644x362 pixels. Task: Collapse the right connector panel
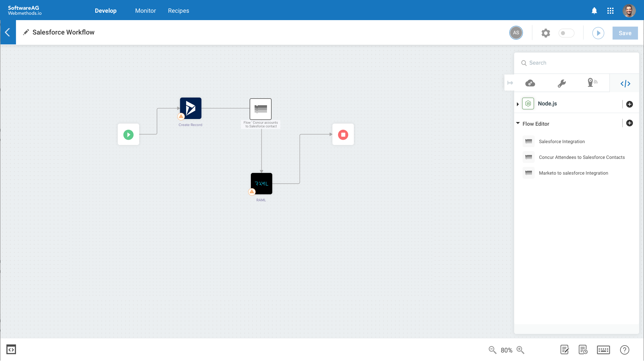coord(510,83)
